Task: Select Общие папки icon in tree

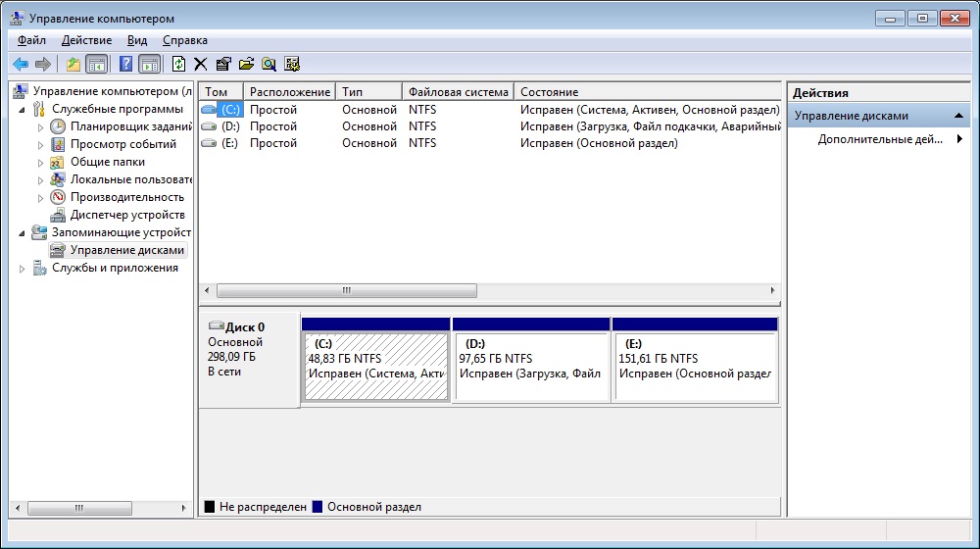Action: 58,162
